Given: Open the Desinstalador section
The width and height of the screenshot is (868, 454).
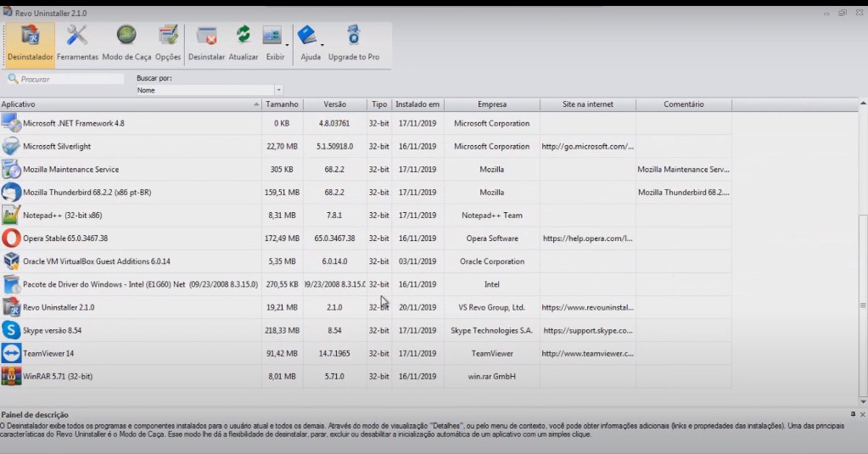Looking at the screenshot, I should pyautogui.click(x=30, y=44).
